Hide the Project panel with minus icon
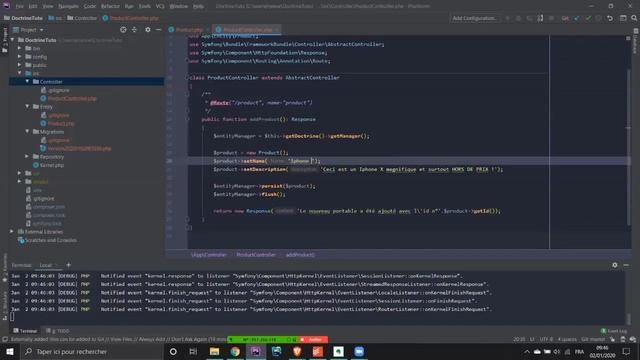The image size is (640, 360). tap(158, 30)
